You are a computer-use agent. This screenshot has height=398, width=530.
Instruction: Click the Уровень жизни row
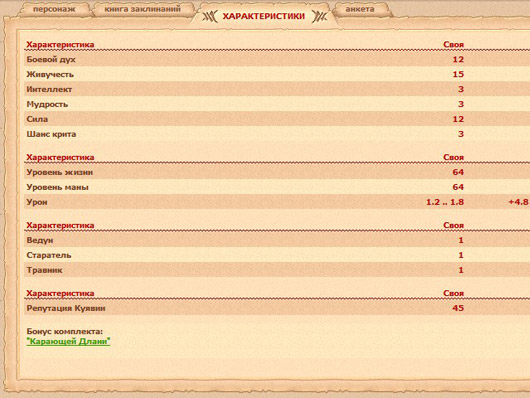tap(277, 172)
